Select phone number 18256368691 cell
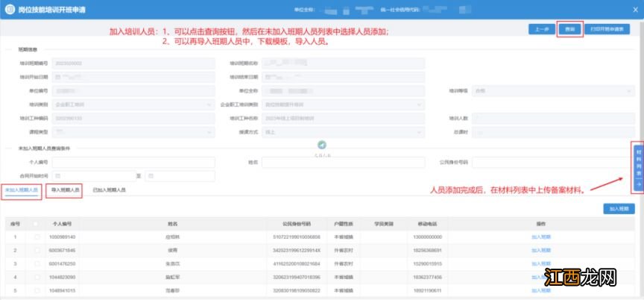644x300 pixels. click(428, 250)
